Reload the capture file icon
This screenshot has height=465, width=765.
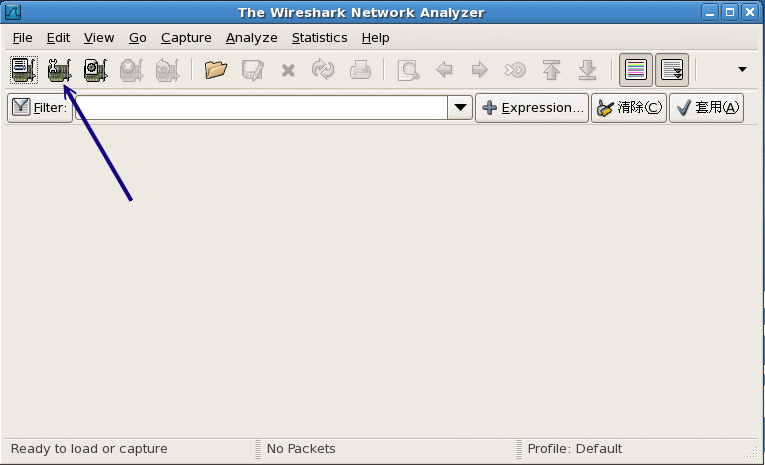pos(323,69)
